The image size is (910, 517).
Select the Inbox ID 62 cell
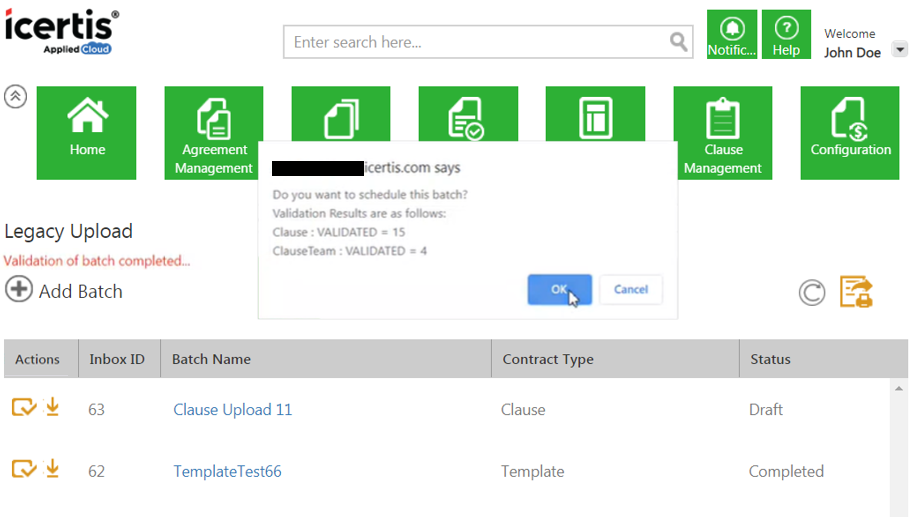tap(96, 471)
